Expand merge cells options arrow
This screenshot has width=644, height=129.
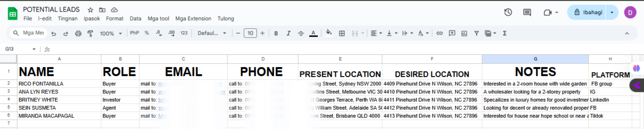363,33
